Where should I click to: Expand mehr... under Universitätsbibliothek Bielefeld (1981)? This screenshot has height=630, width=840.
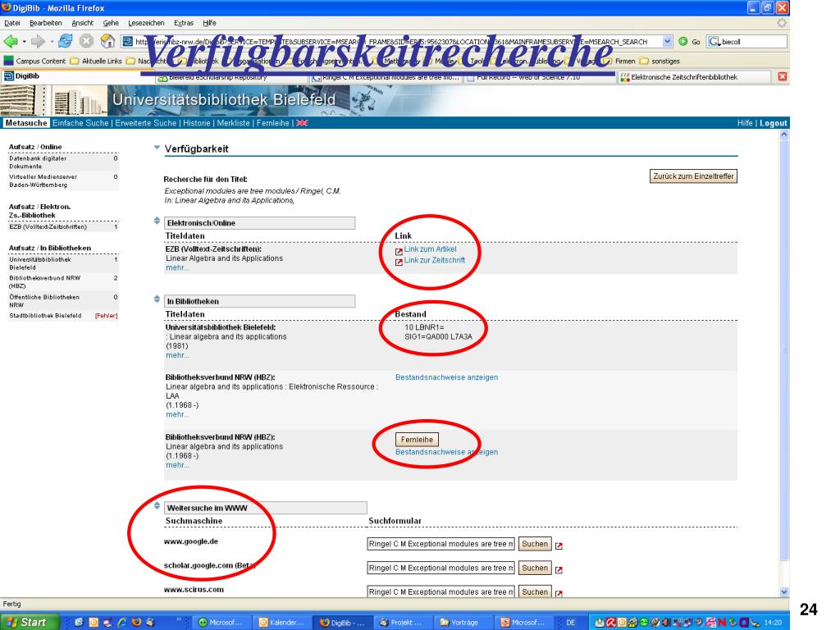pos(177,355)
